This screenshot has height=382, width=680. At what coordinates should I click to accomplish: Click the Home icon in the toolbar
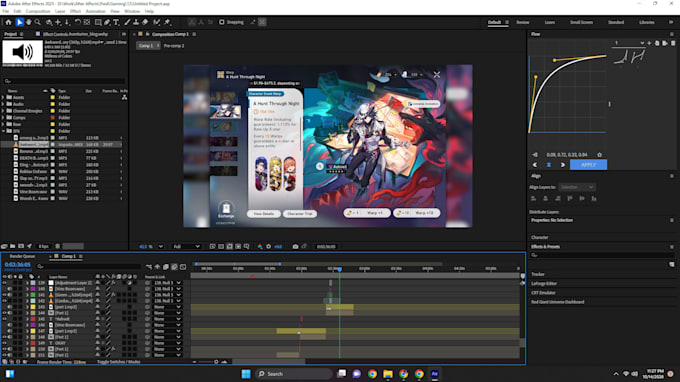click(x=8, y=22)
